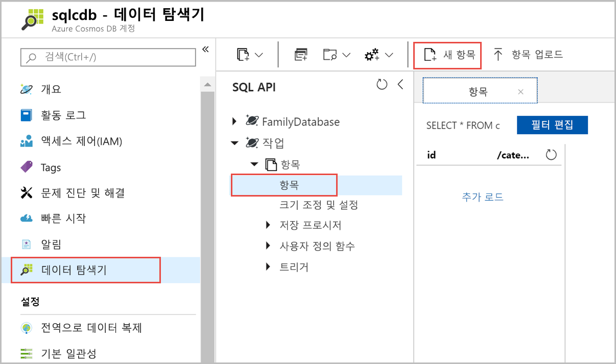Select 크기 조정 및 설정 tree item
This screenshot has width=616, height=364.
(x=319, y=205)
